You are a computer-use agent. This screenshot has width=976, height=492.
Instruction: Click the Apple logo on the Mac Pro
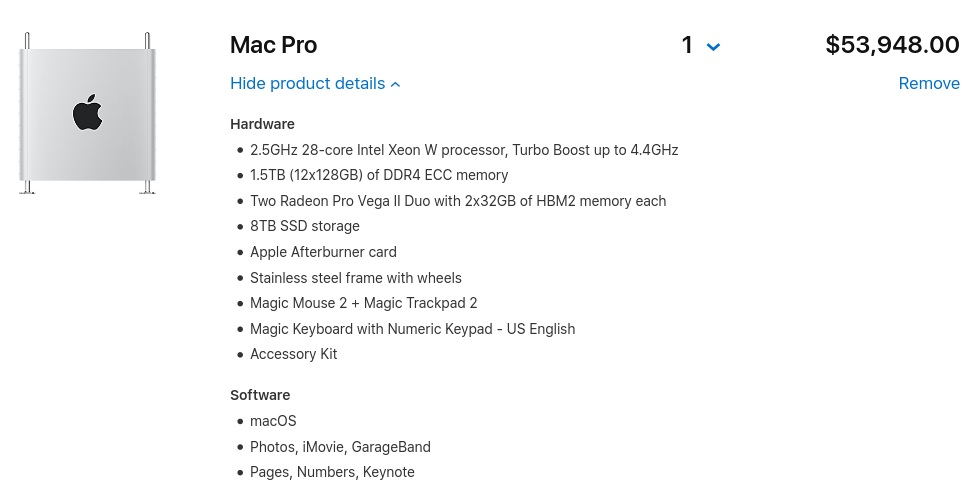[x=88, y=112]
